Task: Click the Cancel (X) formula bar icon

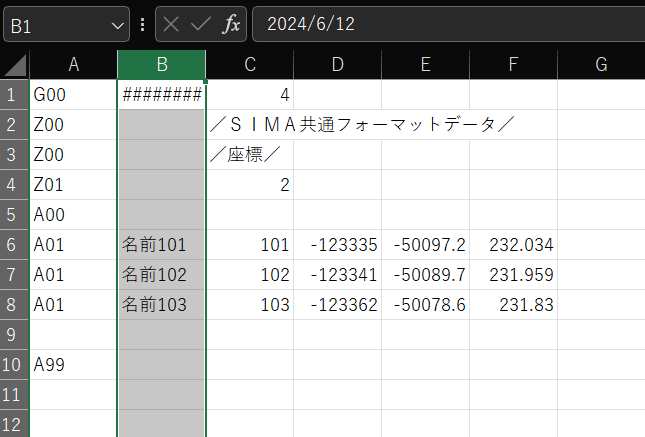Action: tap(172, 24)
